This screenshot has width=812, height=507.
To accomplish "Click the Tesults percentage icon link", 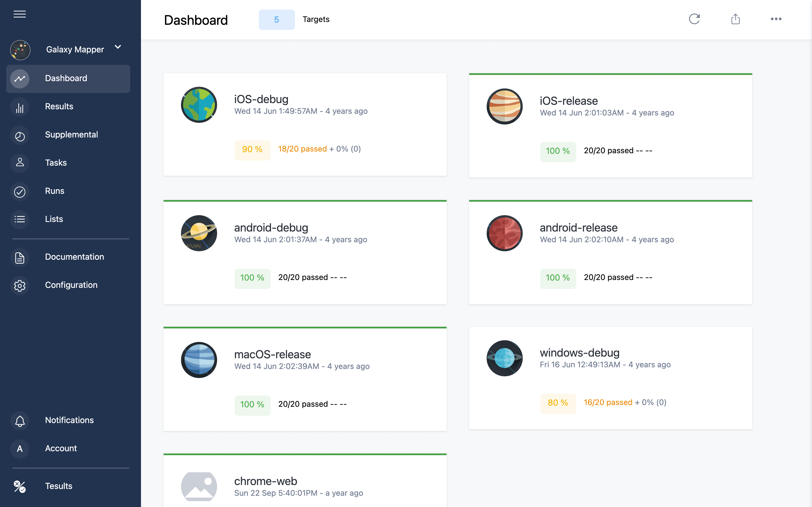I will 19,486.
